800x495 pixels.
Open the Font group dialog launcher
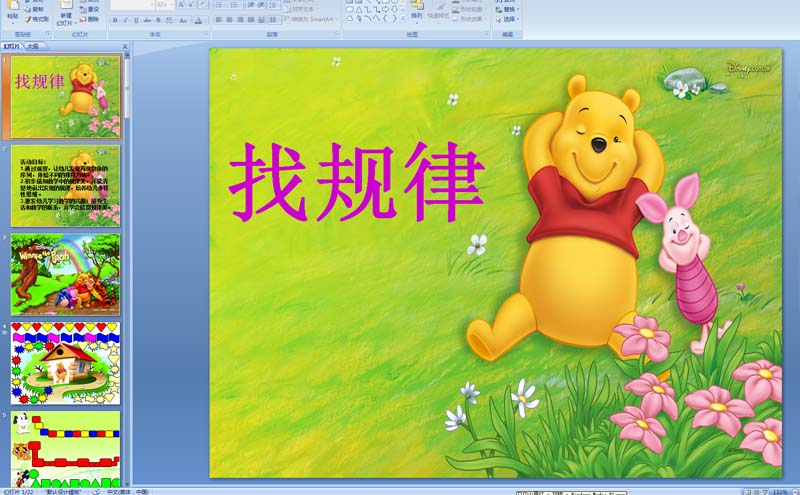(x=207, y=34)
